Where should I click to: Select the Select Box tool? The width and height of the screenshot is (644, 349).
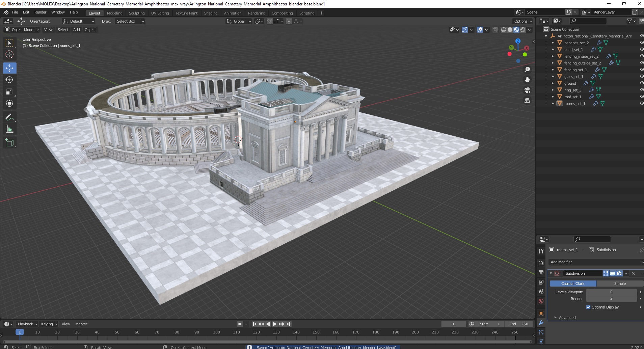tap(9, 43)
